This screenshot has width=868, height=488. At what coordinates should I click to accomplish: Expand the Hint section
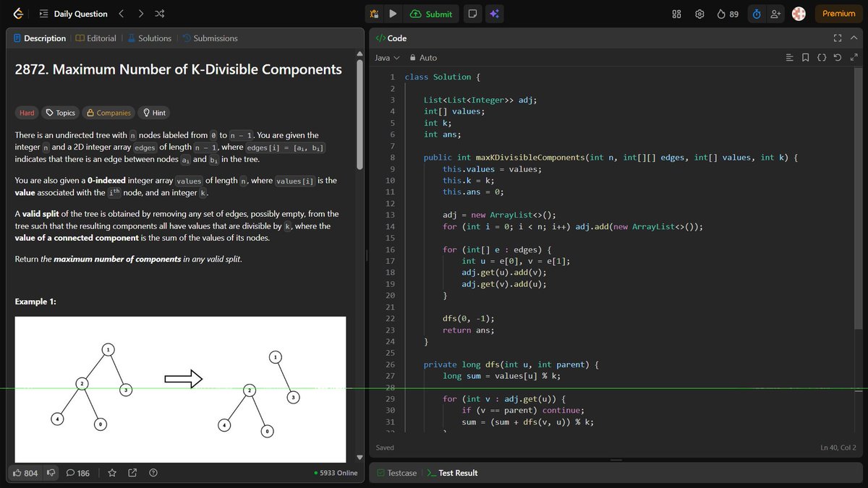(x=153, y=113)
